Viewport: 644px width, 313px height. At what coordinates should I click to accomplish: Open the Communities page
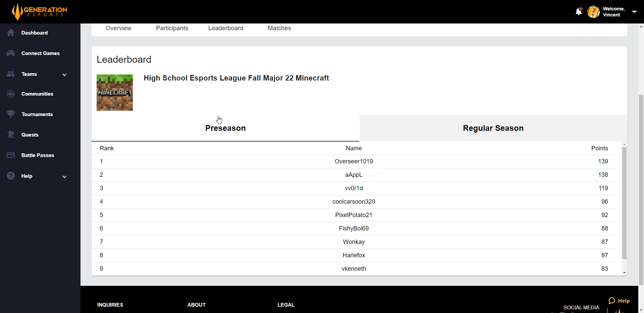[x=37, y=94]
